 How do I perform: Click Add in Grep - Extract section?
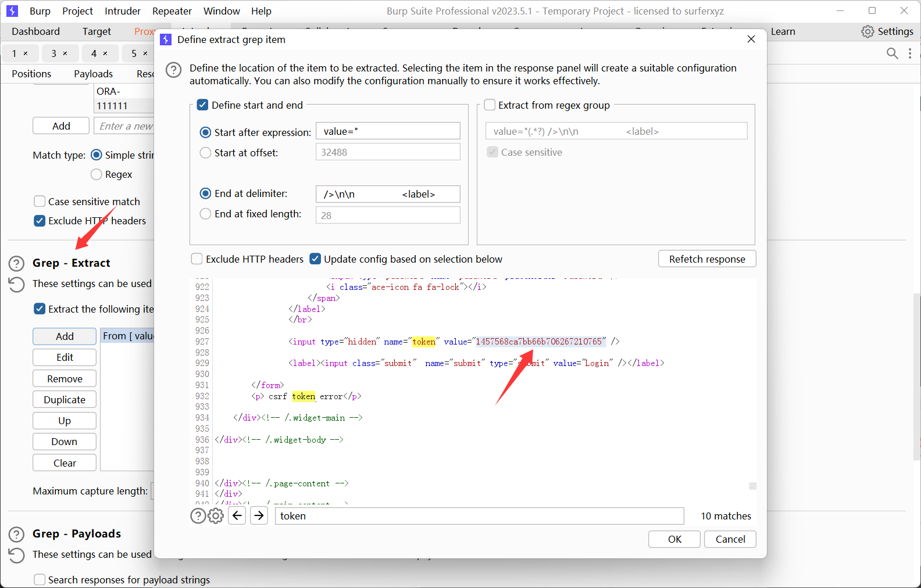click(x=65, y=336)
